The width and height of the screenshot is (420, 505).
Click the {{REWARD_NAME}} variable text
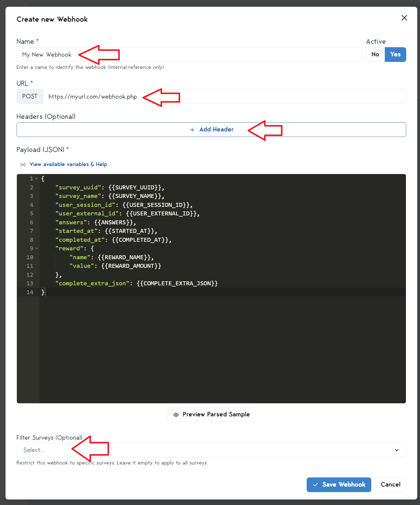pyautogui.click(x=124, y=257)
